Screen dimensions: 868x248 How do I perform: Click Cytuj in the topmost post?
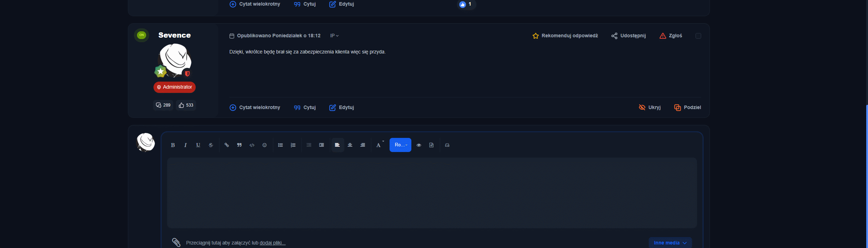tap(305, 4)
